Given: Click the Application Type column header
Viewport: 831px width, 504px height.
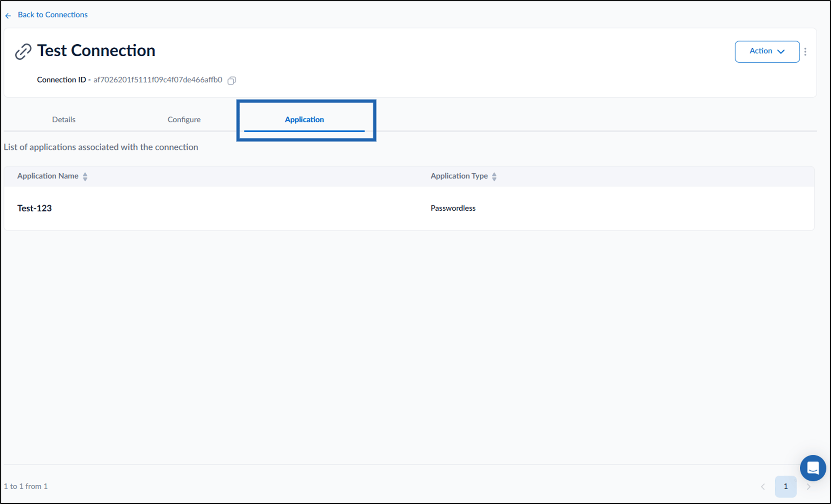Looking at the screenshot, I should [459, 176].
